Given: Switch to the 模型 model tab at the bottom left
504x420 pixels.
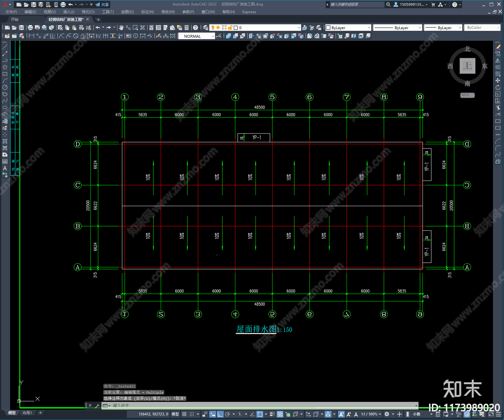Looking at the screenshot, I should (12, 413).
